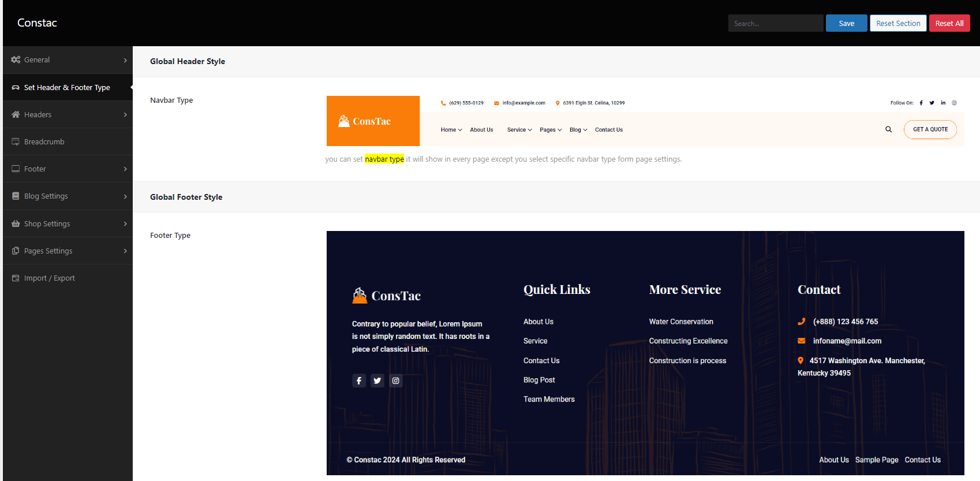Expand the Footer sidebar section arrow
Viewport: 980px width, 481px height.
[125, 169]
